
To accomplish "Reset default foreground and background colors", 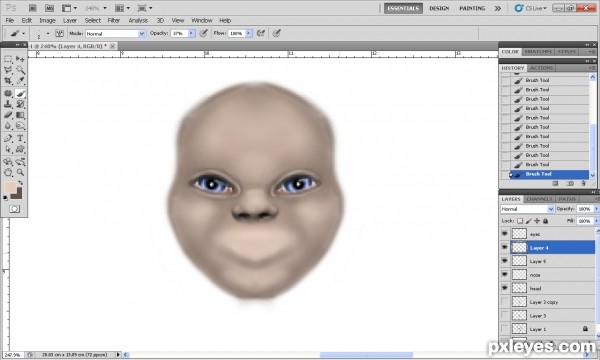I will pyautogui.click(x=5, y=198).
